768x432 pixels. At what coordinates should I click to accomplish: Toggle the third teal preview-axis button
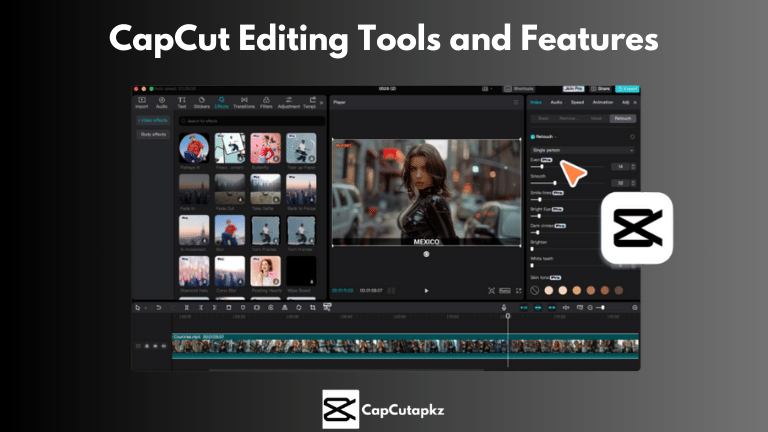[552, 308]
